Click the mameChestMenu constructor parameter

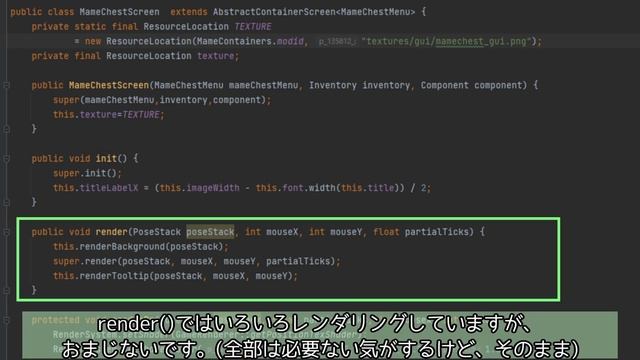tap(263, 85)
